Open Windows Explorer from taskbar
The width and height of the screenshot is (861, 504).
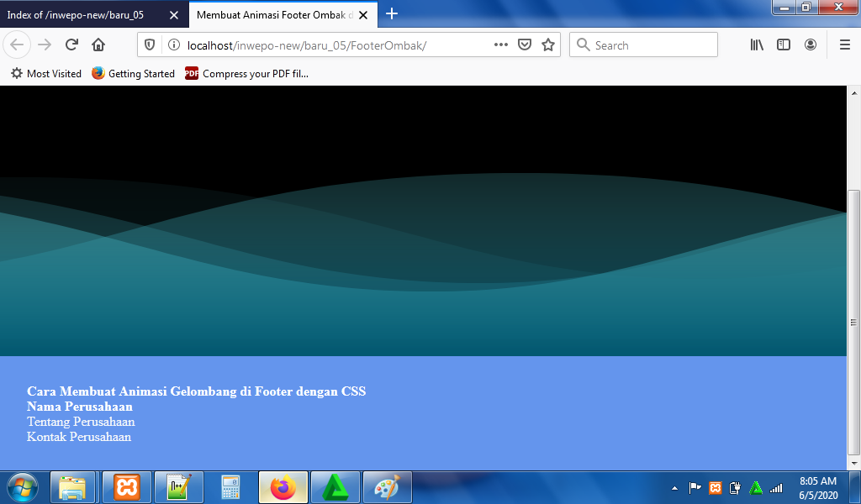[x=72, y=487]
